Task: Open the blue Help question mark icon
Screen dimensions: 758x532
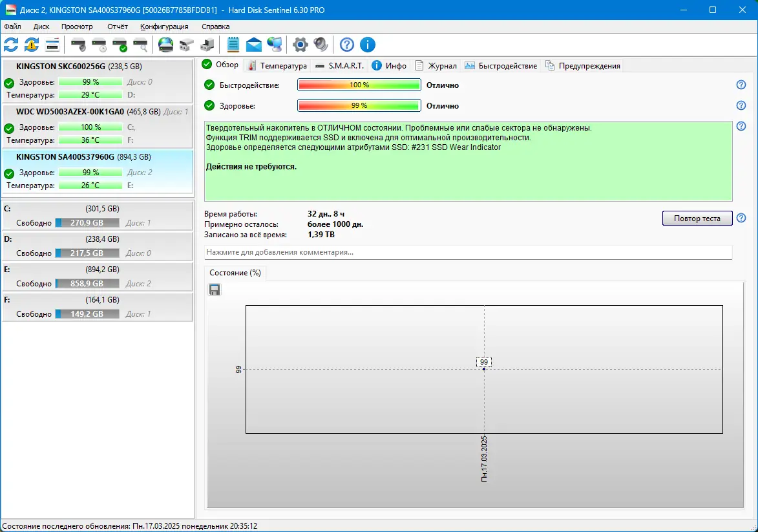Action: click(x=346, y=45)
